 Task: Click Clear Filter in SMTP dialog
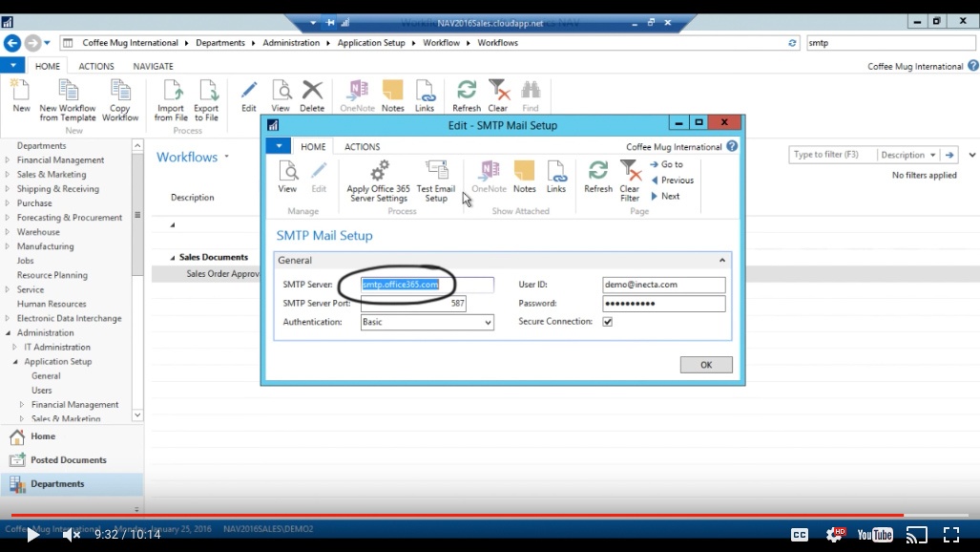[630, 180]
